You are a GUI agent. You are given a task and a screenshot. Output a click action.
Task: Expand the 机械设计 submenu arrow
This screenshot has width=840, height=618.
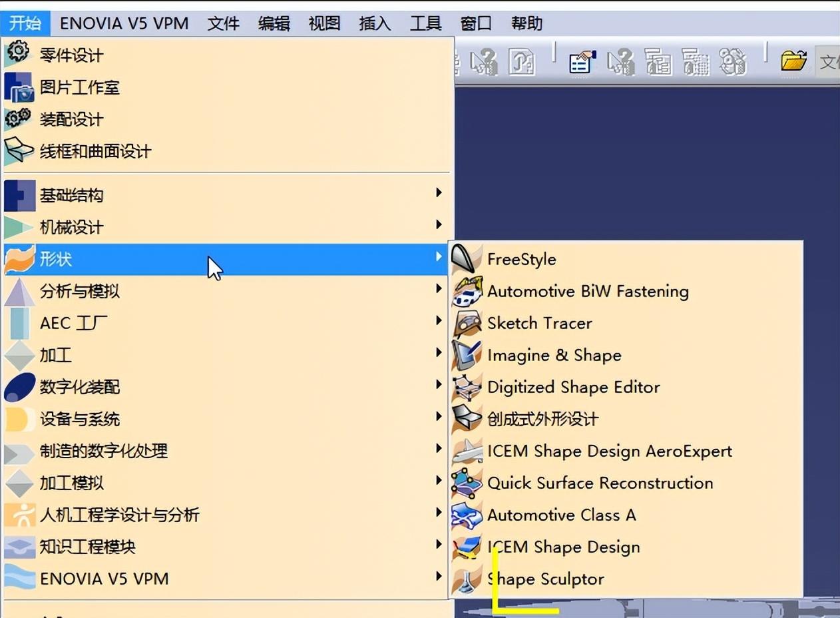click(x=439, y=224)
